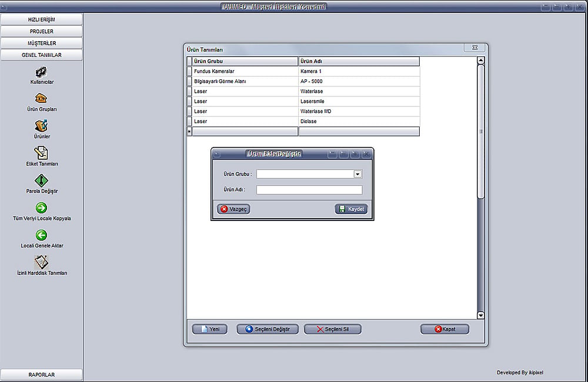Viewport: 588px width, 382px height.
Task: Expand the PROJELER section
Action: click(41, 32)
